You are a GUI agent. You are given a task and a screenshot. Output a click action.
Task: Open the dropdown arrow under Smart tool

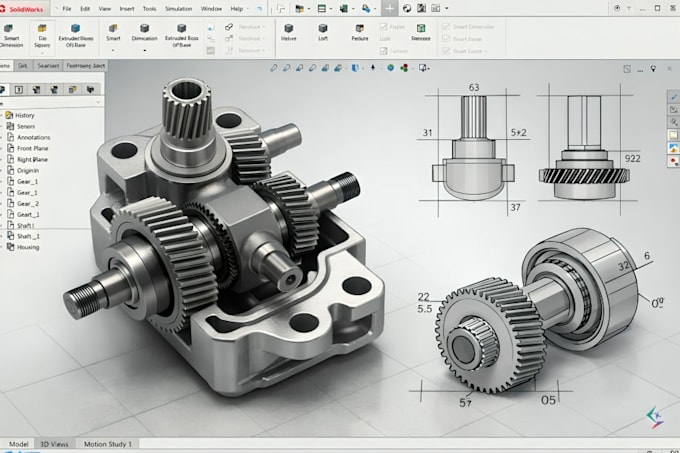[x=113, y=51]
